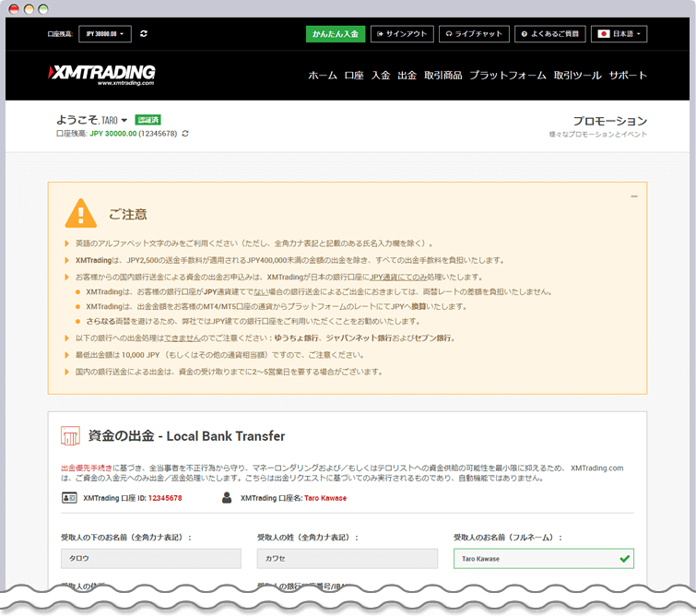Viewport: 696px width, 616px height.
Task: Click the カワセ surname field
Action: (348, 559)
